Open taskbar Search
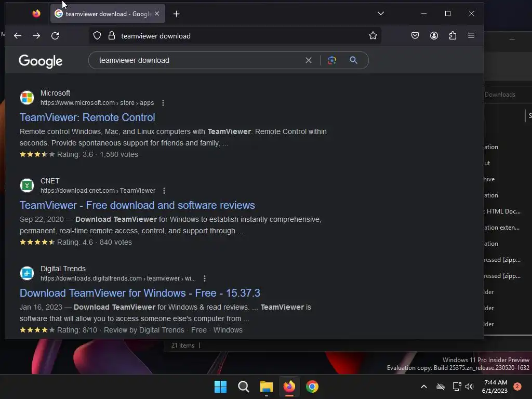The width and height of the screenshot is (532, 399). click(243, 387)
